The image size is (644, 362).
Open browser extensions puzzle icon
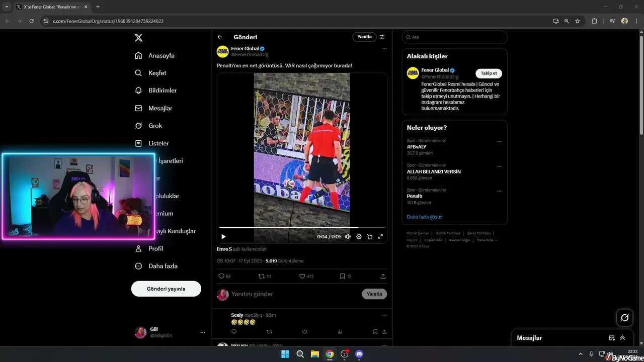point(595,21)
